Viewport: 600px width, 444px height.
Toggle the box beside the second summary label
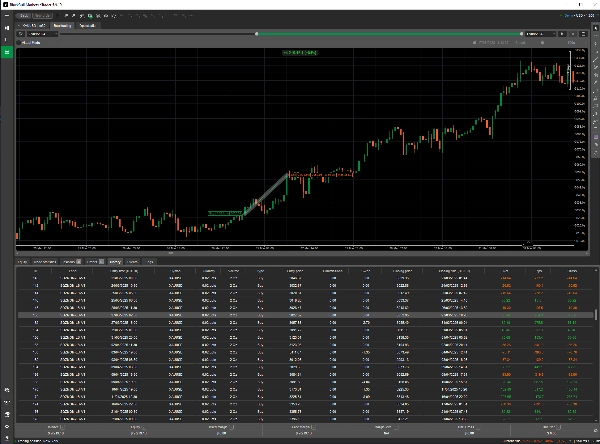point(144,427)
